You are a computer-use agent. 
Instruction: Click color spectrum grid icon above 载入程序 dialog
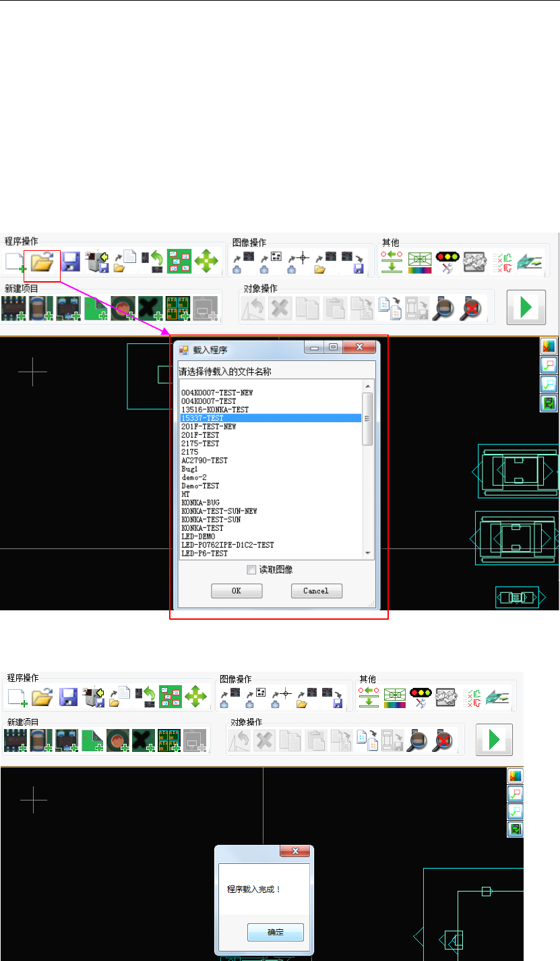point(419,262)
